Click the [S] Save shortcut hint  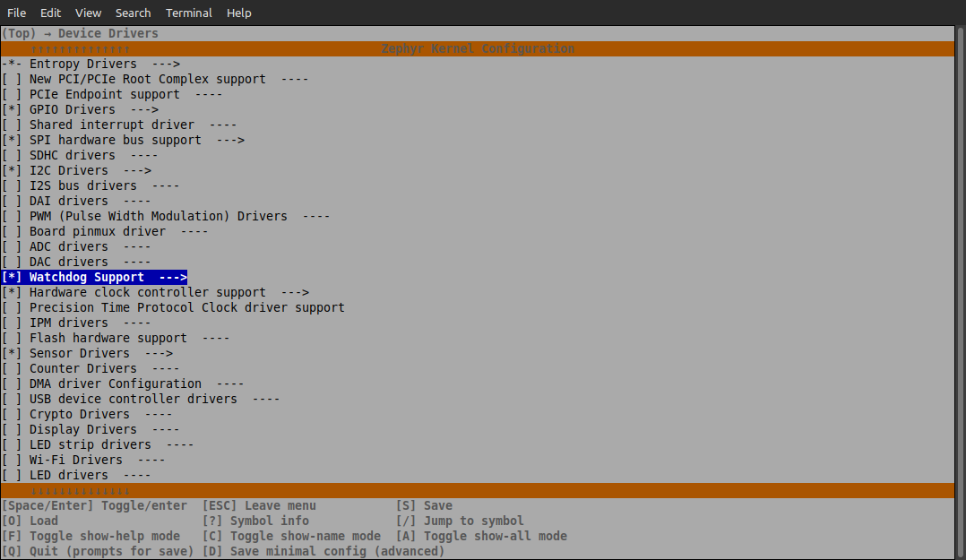tap(424, 505)
